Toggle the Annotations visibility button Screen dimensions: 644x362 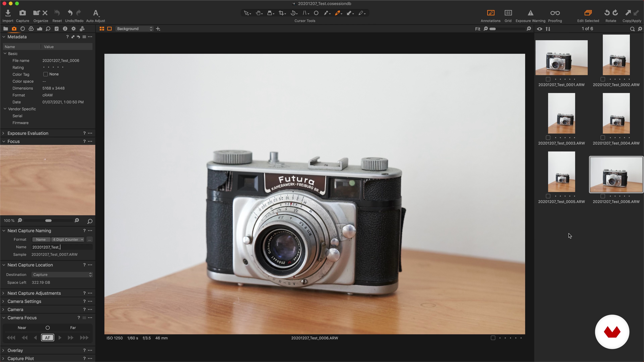click(491, 13)
